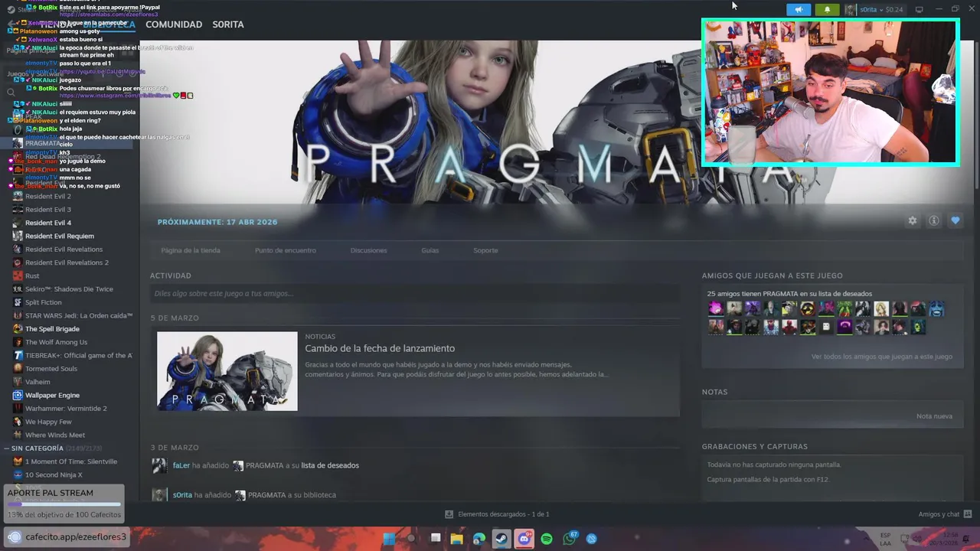Go to Página de la tienda tab

pos(191,250)
